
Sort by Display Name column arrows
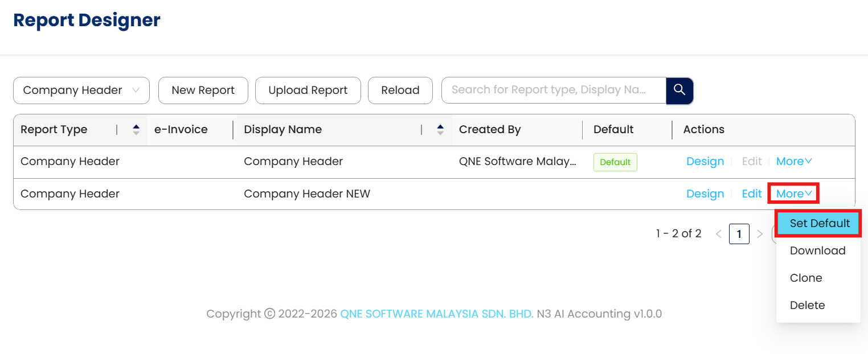coord(440,130)
